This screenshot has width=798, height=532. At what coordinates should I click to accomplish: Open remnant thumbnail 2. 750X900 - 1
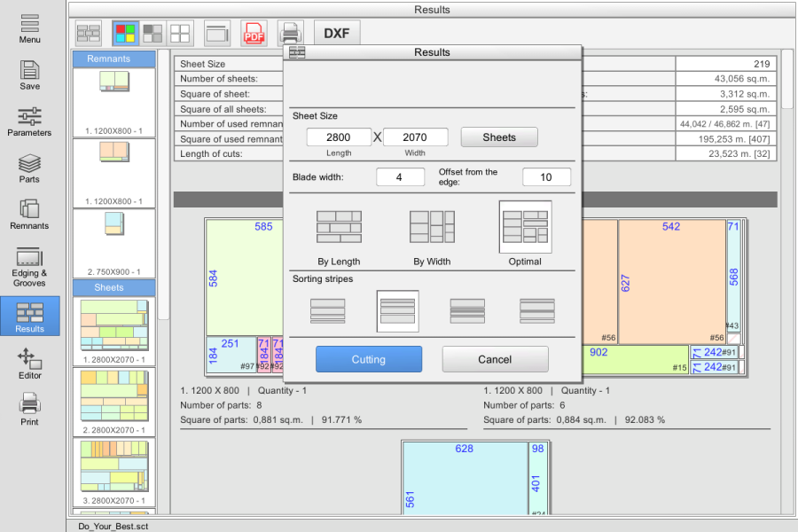pos(114,243)
